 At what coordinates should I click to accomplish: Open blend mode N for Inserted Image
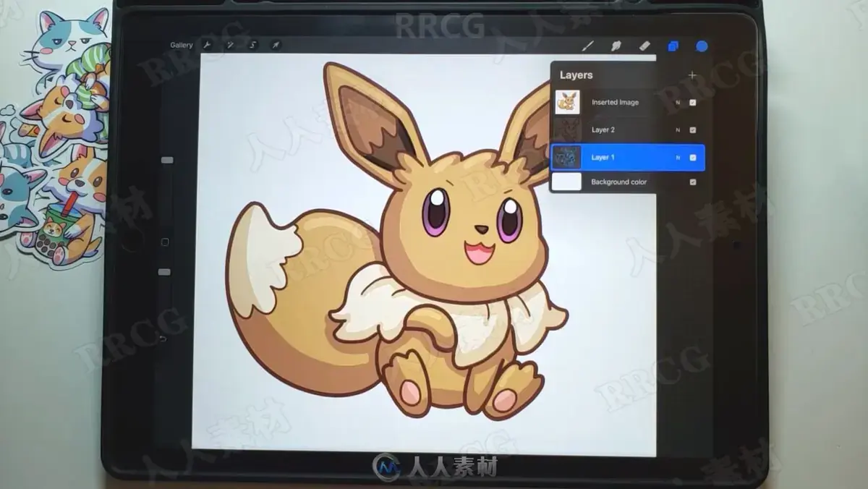point(678,103)
